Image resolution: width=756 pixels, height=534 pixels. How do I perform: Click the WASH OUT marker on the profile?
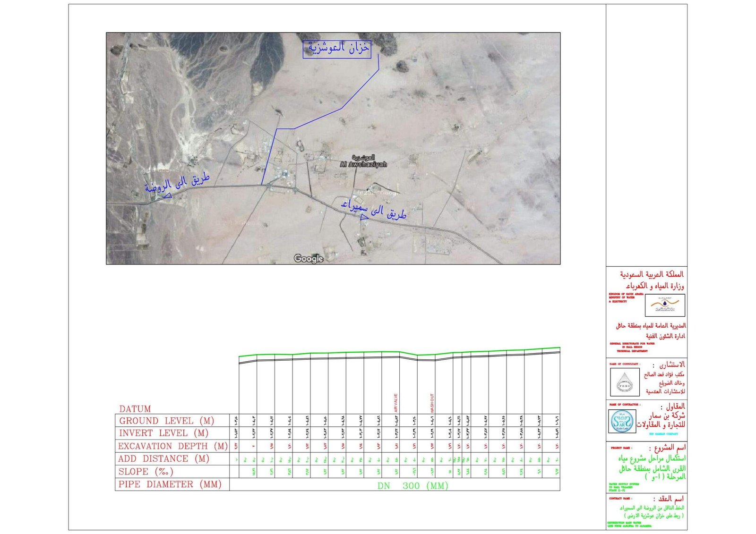pyautogui.click(x=432, y=403)
